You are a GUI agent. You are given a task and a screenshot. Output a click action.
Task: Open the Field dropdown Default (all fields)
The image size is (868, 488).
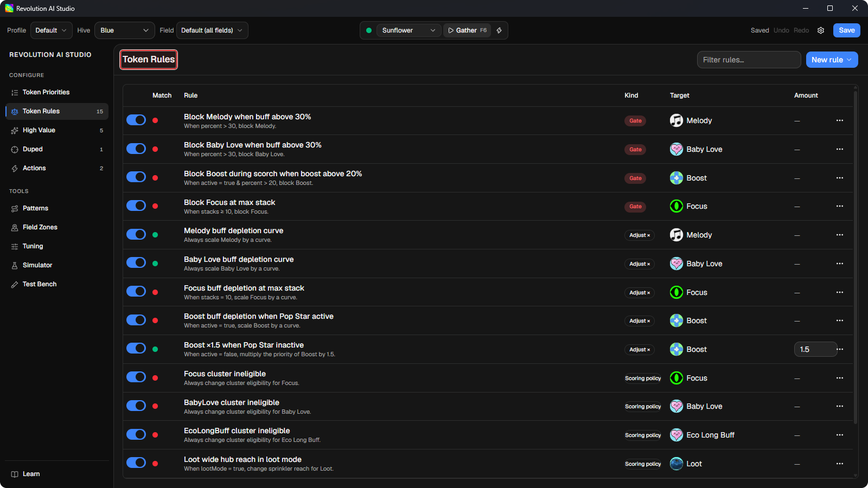coord(212,30)
